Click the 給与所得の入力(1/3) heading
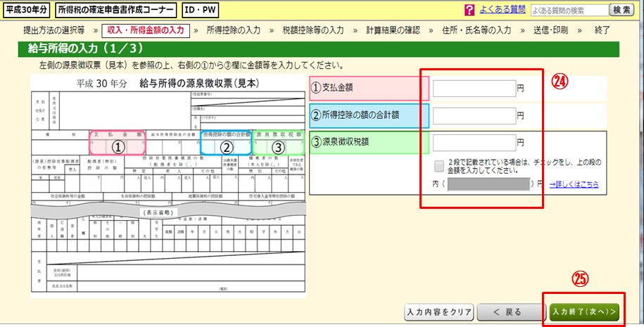644x327 pixels. [318, 49]
